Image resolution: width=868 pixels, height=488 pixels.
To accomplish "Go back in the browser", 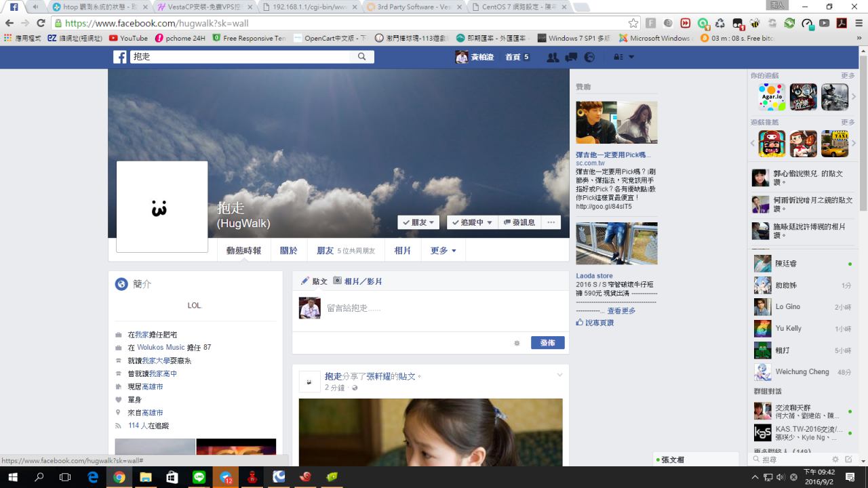I will coord(9,23).
